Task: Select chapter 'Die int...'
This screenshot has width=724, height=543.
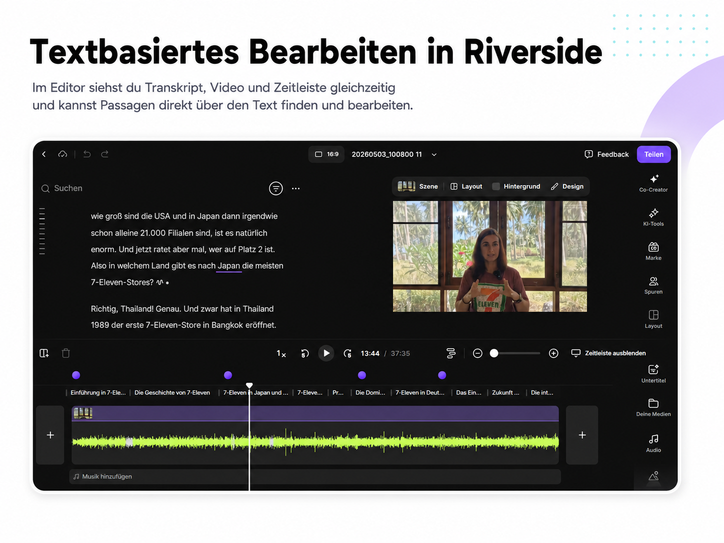Action: click(542, 392)
